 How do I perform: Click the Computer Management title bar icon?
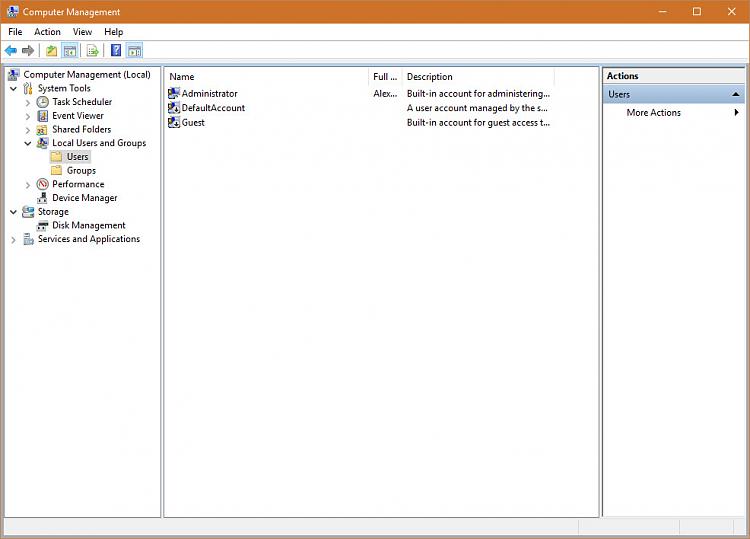tap(12, 11)
